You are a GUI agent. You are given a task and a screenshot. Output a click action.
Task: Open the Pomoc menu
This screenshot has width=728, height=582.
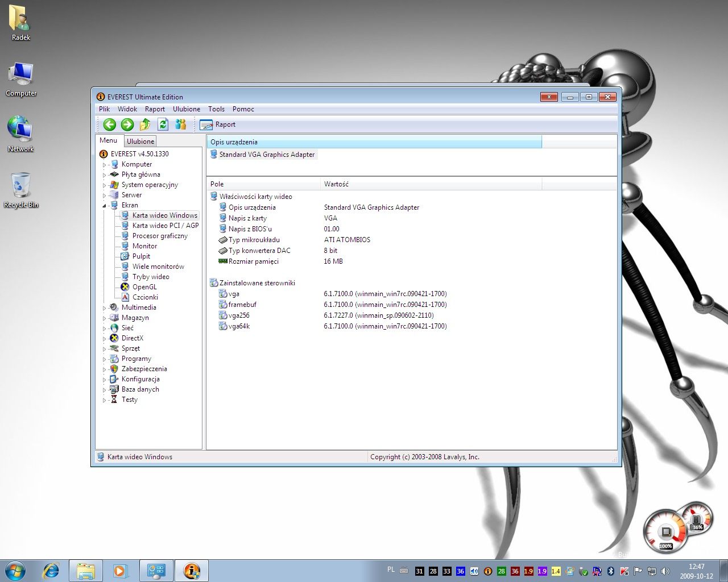click(x=243, y=109)
